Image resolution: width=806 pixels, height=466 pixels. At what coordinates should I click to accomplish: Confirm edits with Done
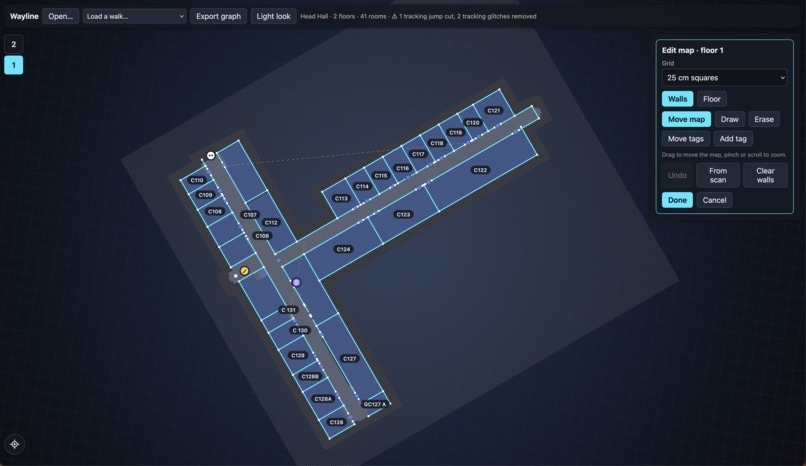coord(677,200)
